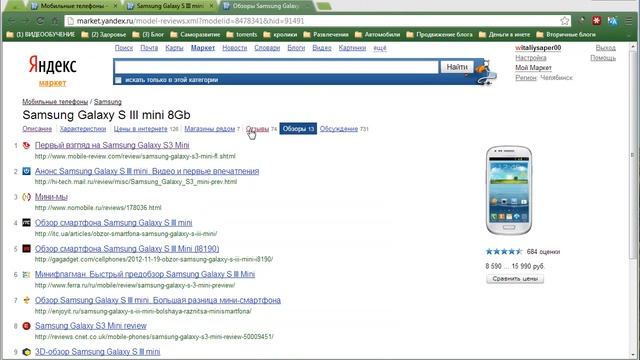The width and height of the screenshot is (640, 360).
Task: Open ВИДЕООБУЧЕНИЕ bookmarks folder
Action: pyautogui.click(x=41, y=35)
